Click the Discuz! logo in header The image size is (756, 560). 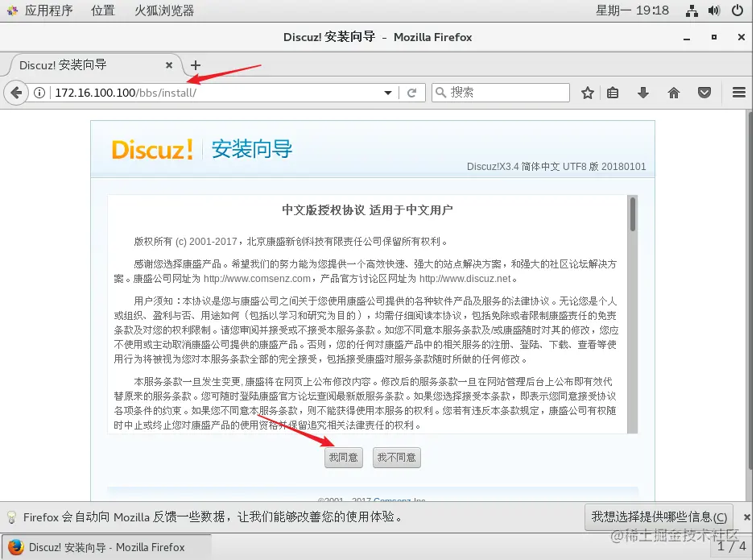pyautogui.click(x=152, y=149)
